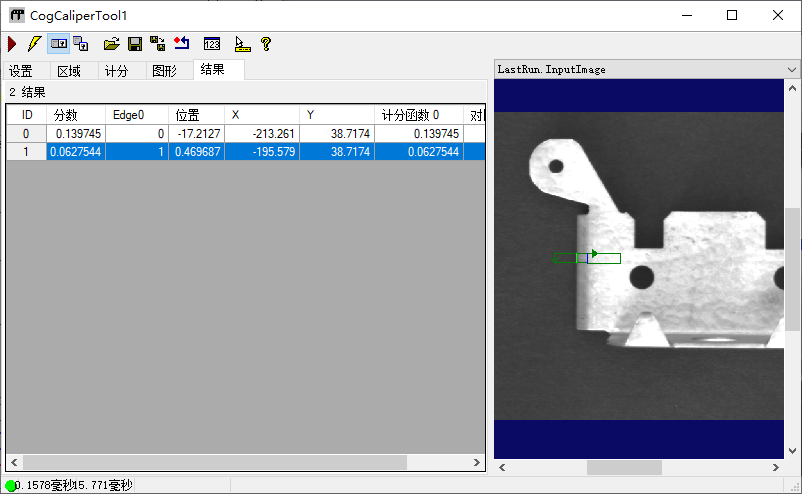802x494 pixels.
Task: Click the Open folder icon
Action: click(x=112, y=44)
